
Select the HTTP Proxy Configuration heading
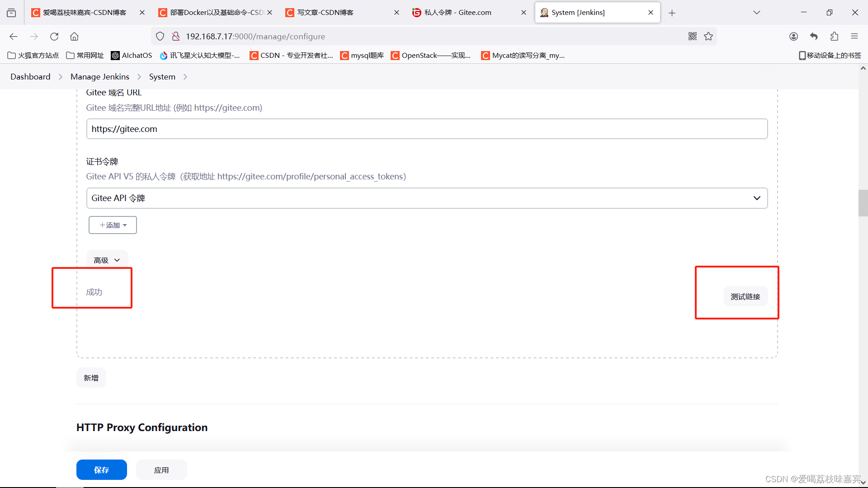point(142,427)
